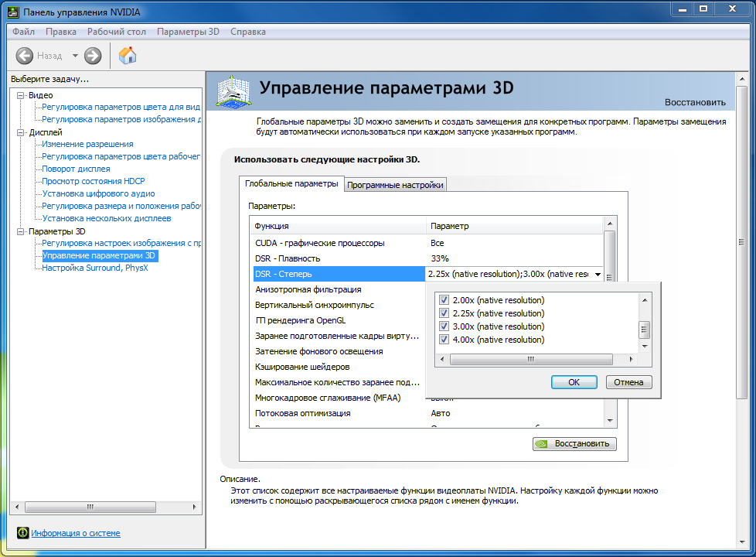
Task: Select Установка нескольких дисплеев in the tree
Action: tap(107, 218)
